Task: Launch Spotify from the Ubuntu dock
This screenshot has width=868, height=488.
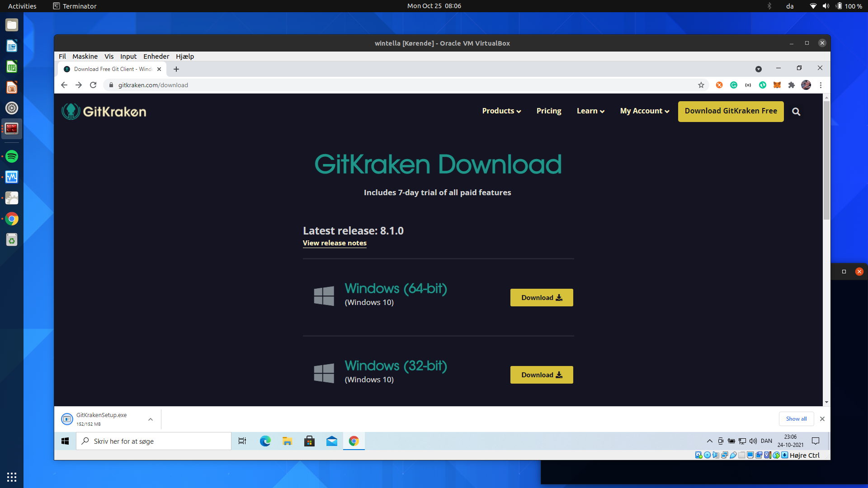Action: click(12, 156)
